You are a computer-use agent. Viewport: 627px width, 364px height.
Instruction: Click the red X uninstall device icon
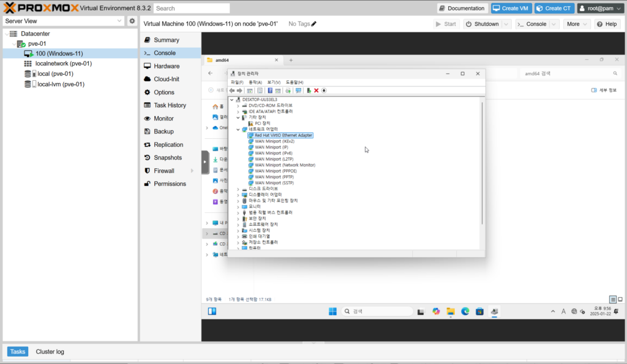click(316, 91)
